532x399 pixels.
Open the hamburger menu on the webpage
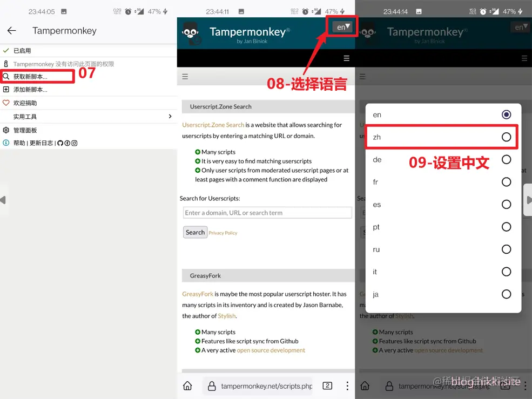click(x=184, y=77)
